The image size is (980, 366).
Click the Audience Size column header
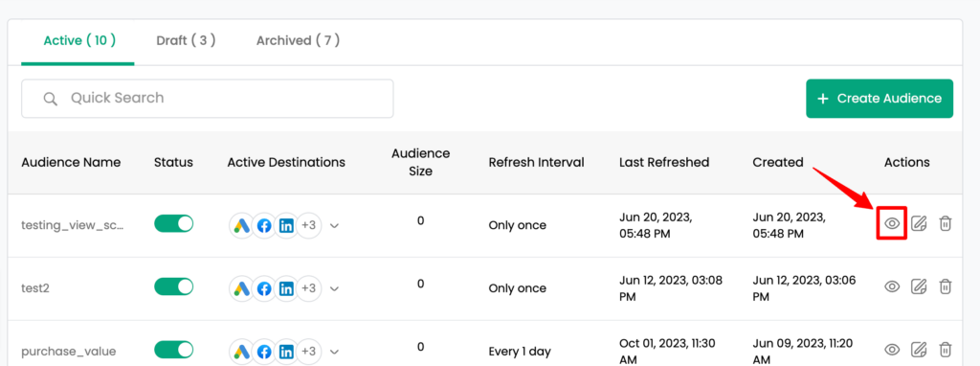[x=421, y=162]
